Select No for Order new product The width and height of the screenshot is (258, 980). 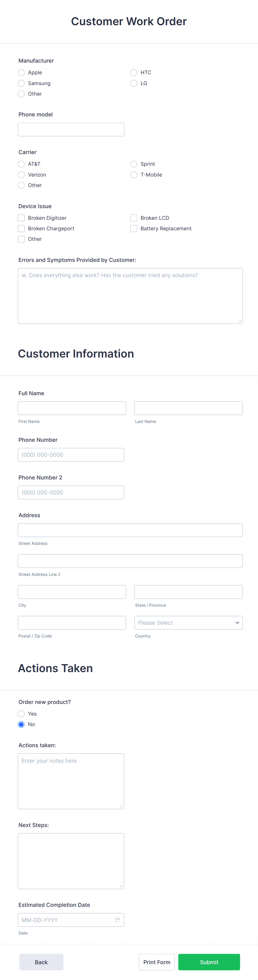(x=21, y=724)
